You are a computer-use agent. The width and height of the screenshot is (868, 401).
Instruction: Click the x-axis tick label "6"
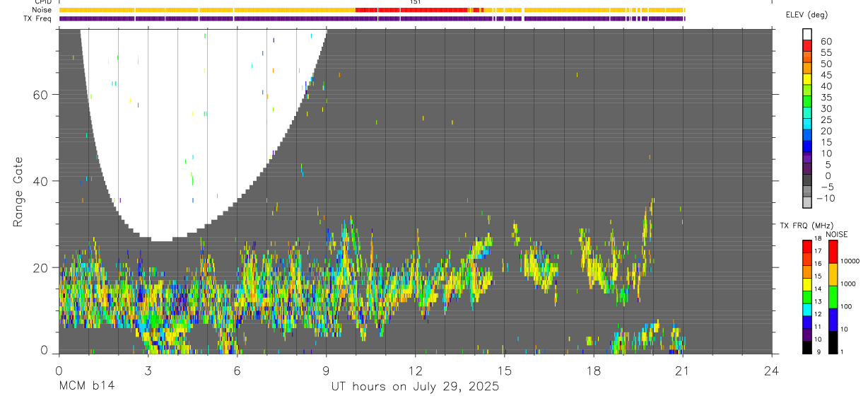pyautogui.click(x=237, y=370)
